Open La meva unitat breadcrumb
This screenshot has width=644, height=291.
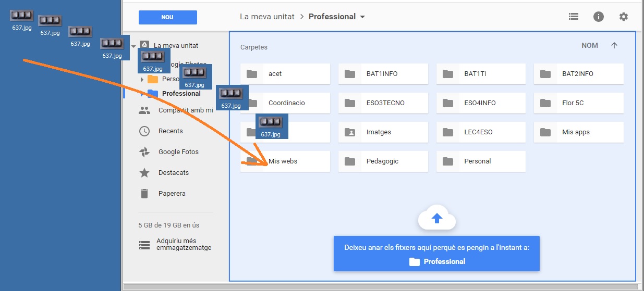click(268, 17)
